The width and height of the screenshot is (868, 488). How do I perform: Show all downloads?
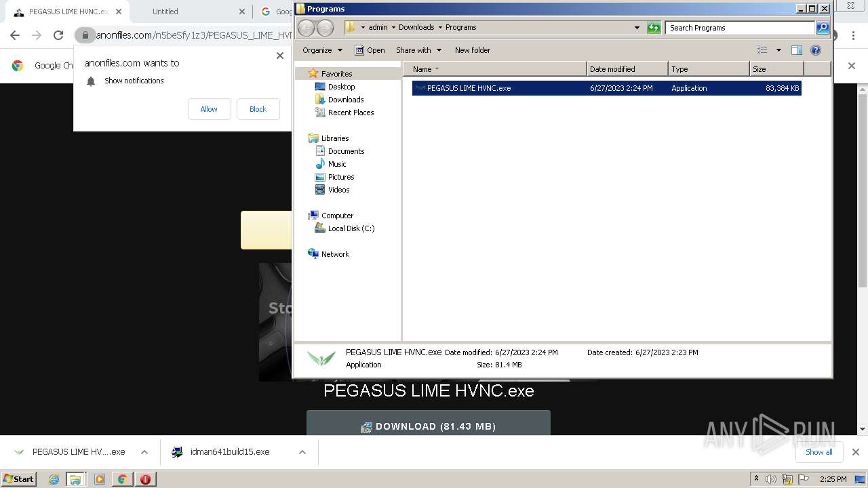(818, 452)
